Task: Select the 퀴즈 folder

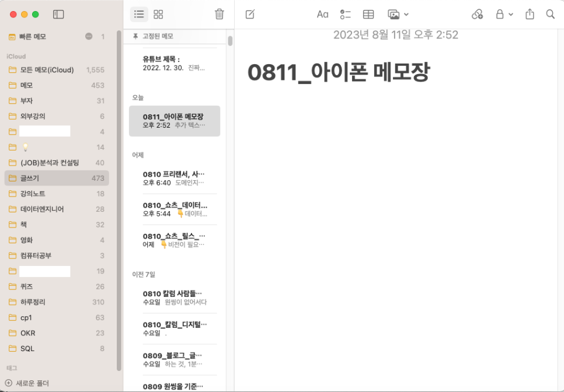Action: coord(57,286)
